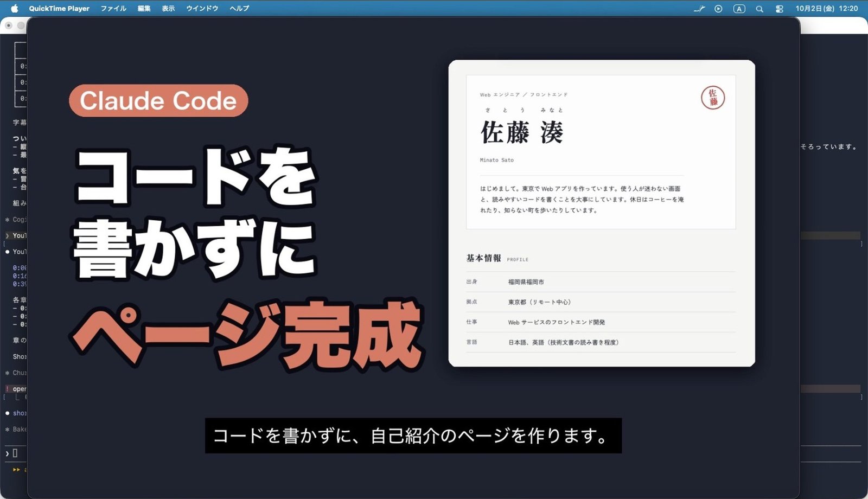Viewport: 868px width, 499px height.
Task: Open Spotlight search magnifier icon
Action: [x=759, y=9]
